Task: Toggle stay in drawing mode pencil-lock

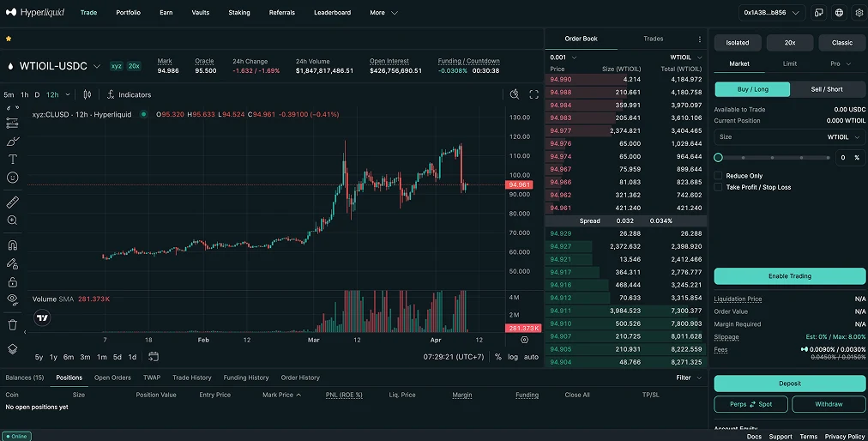Action: tap(12, 263)
